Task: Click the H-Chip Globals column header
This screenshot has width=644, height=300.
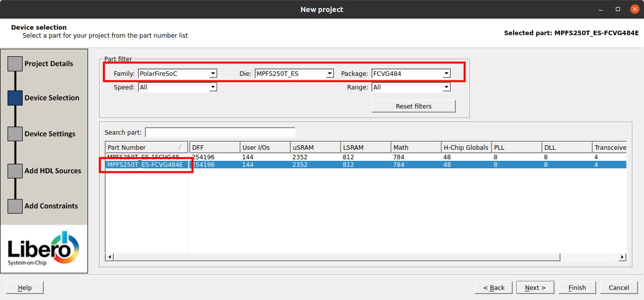Action: (x=466, y=147)
